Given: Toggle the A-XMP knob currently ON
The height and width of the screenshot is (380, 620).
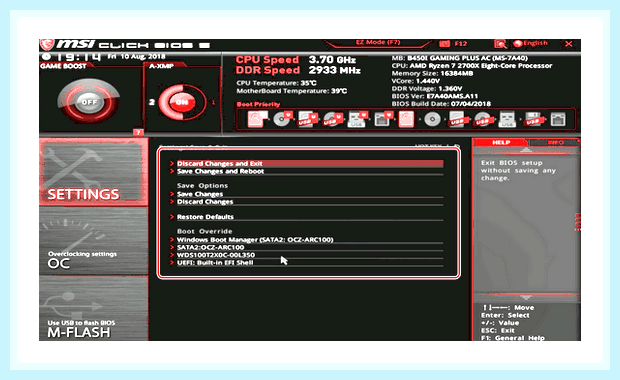Looking at the screenshot, I should 181,102.
